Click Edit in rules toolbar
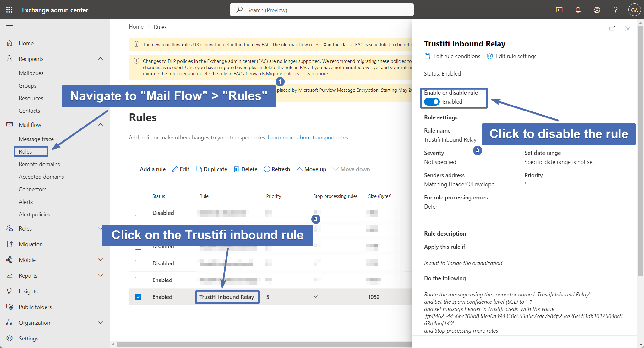 tap(181, 169)
